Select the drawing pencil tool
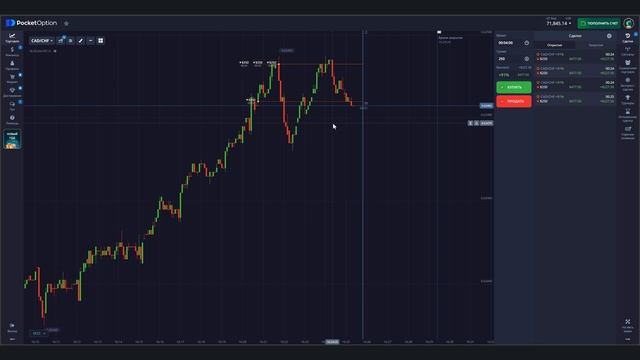The image size is (640, 360). pos(80,41)
